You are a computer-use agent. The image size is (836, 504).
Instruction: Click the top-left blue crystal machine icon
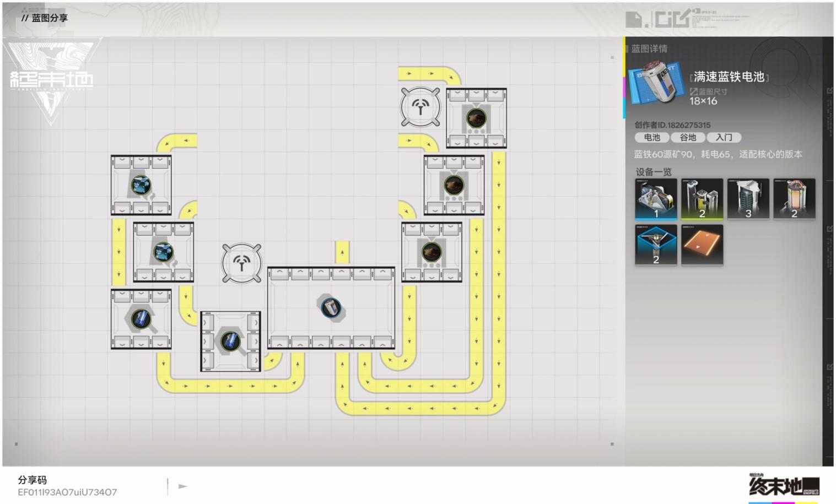pos(141,185)
